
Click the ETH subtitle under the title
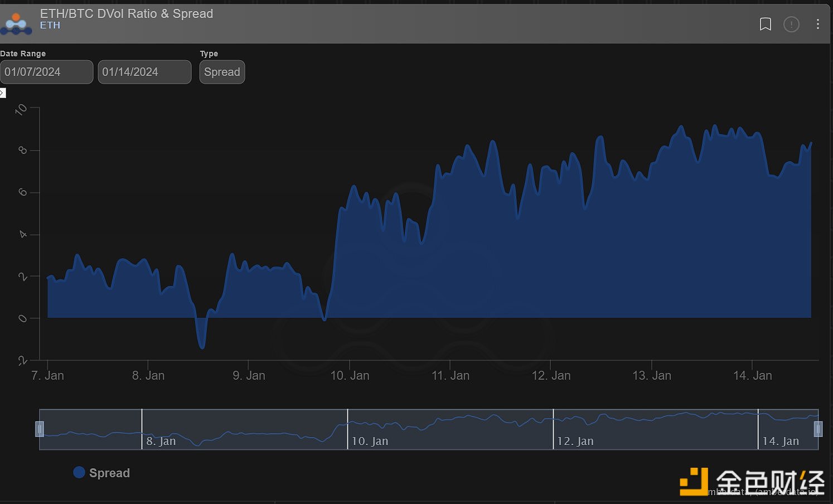click(x=50, y=26)
